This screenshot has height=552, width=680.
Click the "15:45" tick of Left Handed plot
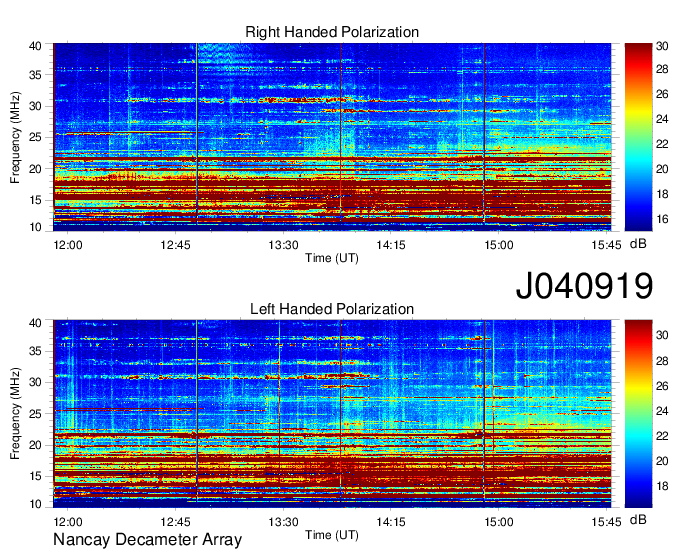[606, 521]
